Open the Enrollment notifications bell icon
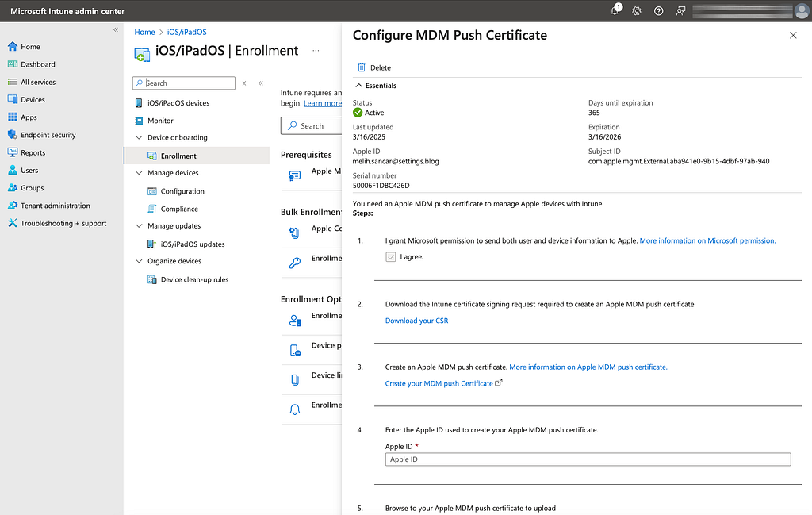Image resolution: width=812 pixels, height=515 pixels. tap(295, 409)
